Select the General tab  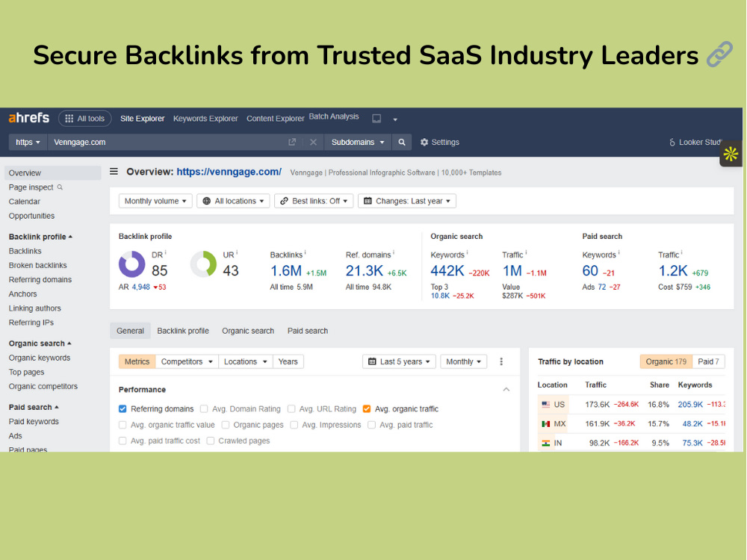(130, 331)
